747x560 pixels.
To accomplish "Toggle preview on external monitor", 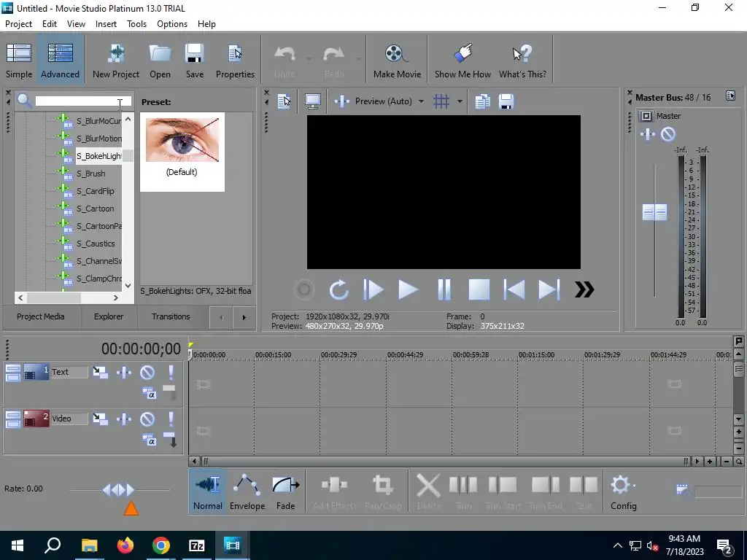I will point(312,101).
